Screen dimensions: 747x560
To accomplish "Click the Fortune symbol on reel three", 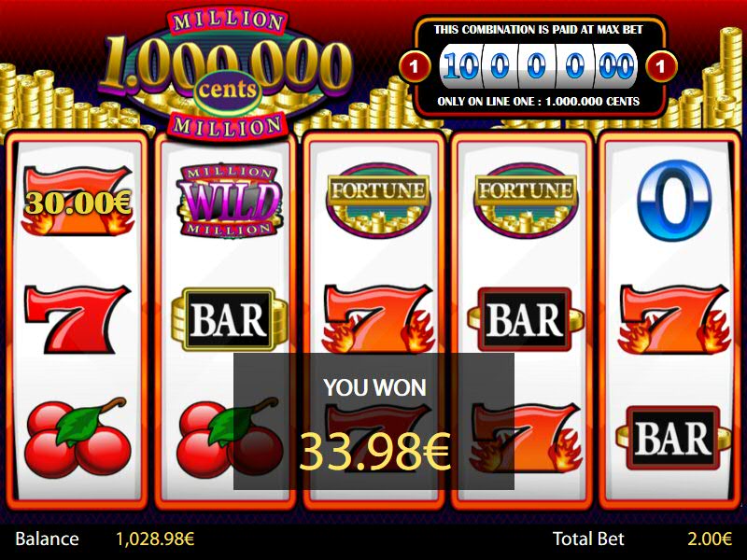I will [378, 200].
